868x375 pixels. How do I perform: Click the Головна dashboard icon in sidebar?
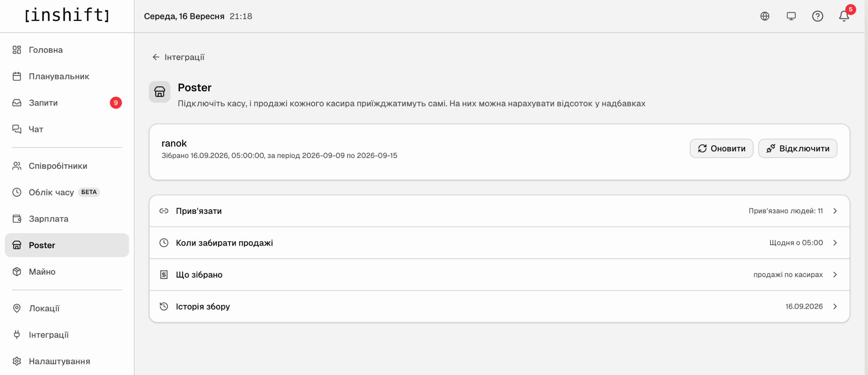click(x=17, y=50)
